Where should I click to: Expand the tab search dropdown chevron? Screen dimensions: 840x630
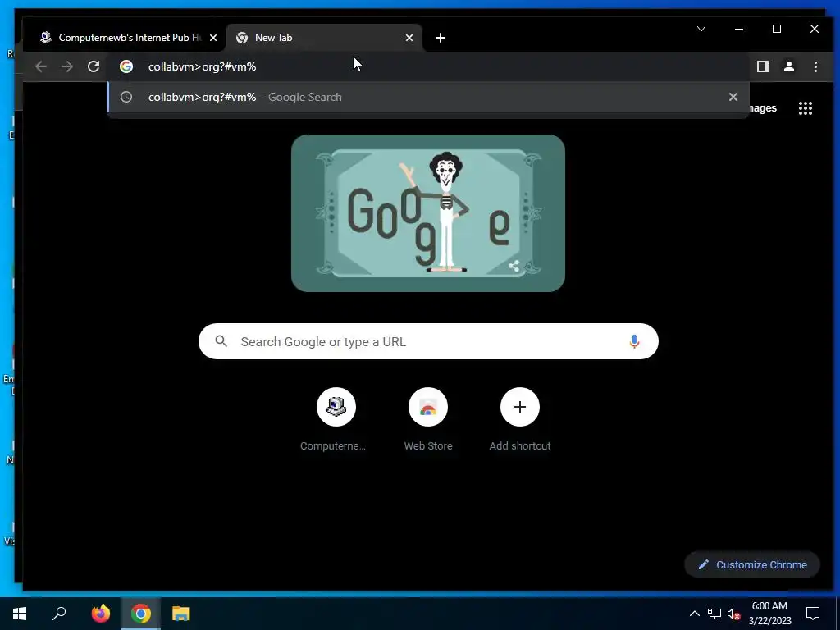(x=701, y=29)
